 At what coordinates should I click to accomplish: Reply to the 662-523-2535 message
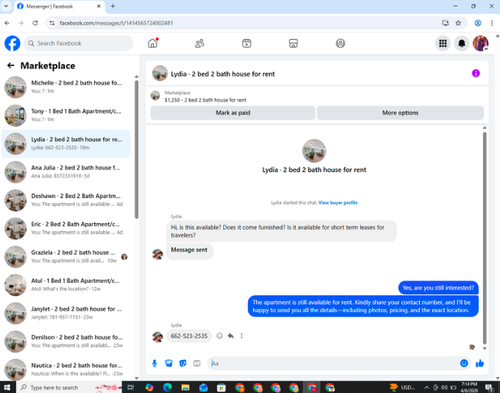pos(231,336)
